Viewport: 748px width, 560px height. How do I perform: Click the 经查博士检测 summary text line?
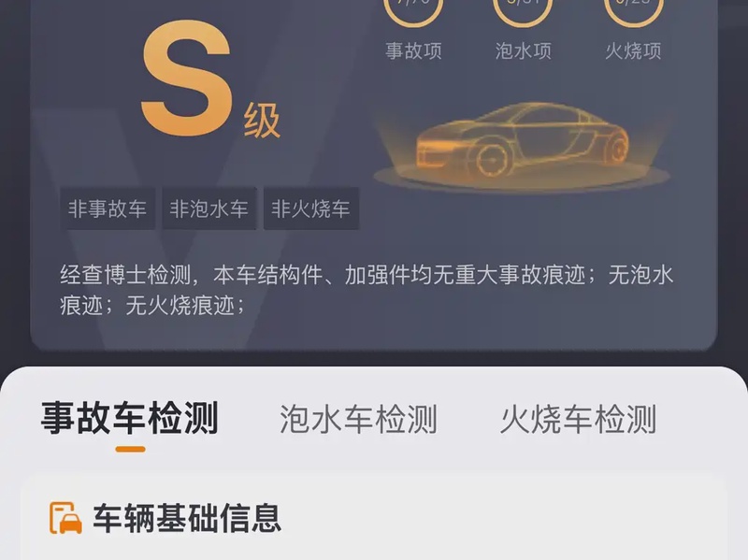pos(367,275)
